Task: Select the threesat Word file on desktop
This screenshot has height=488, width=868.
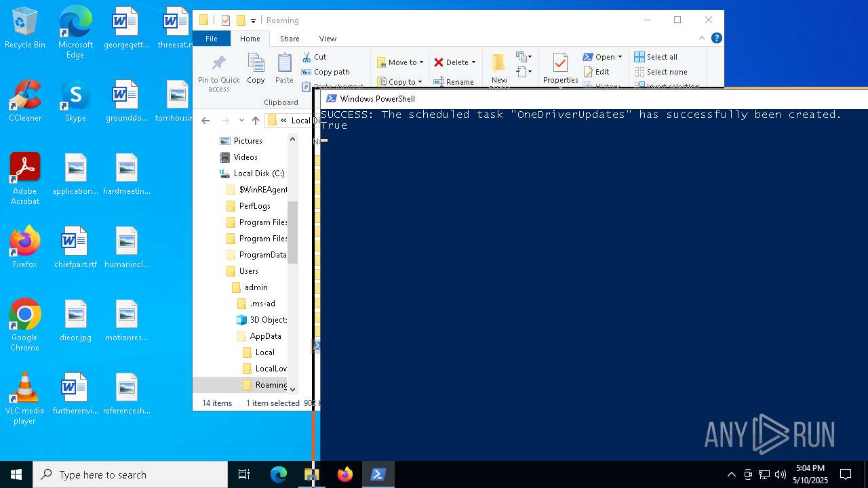Action: [176, 28]
